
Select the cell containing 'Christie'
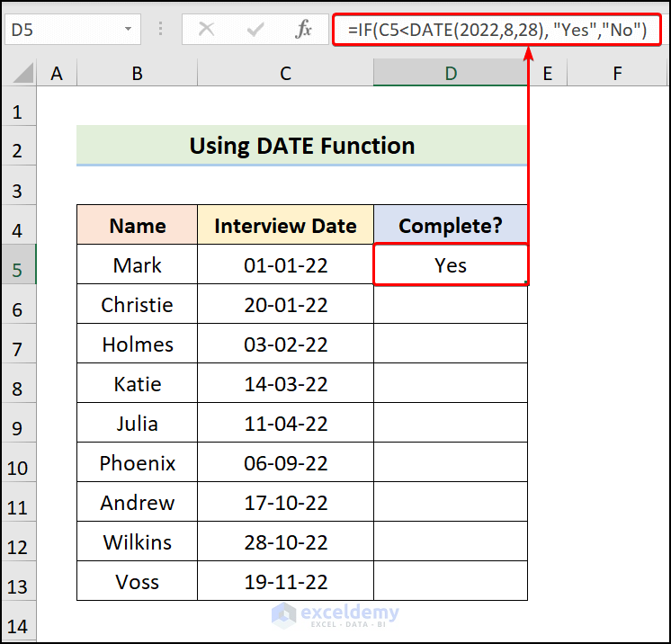pos(137,304)
